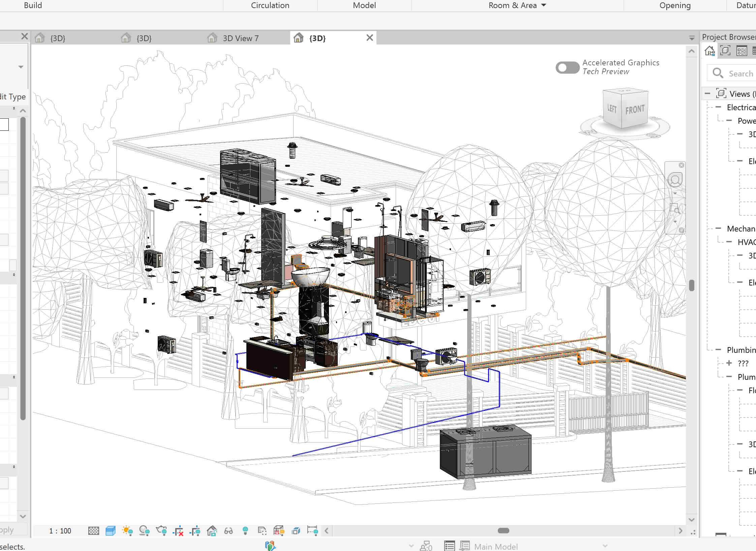This screenshot has width=756, height=551.
Task: Click the Detail Level icon
Action: (93, 531)
